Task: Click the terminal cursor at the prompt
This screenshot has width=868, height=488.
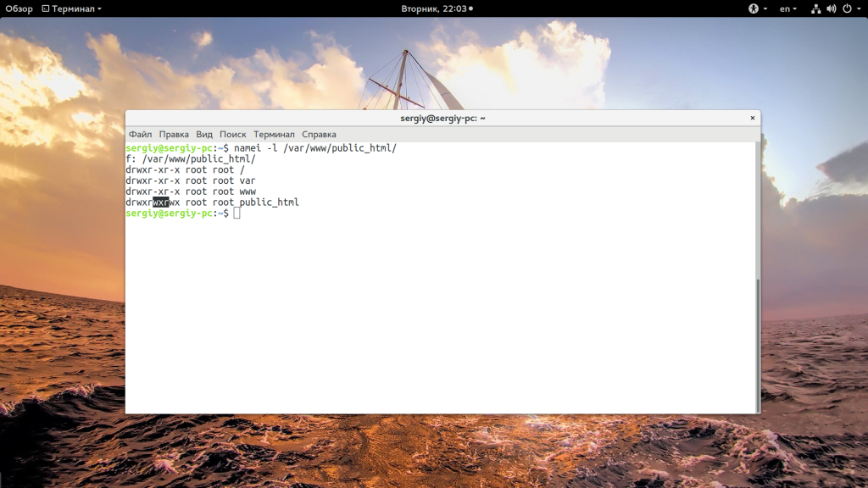Action: click(236, 213)
